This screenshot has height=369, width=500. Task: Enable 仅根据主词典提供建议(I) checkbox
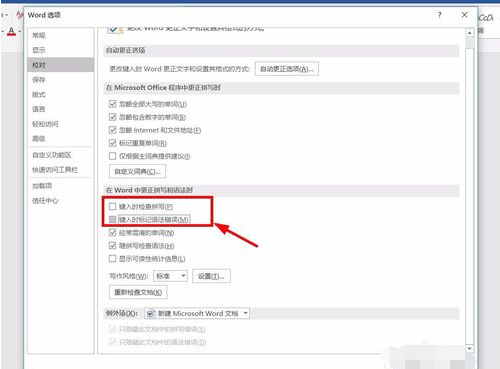tap(113, 156)
